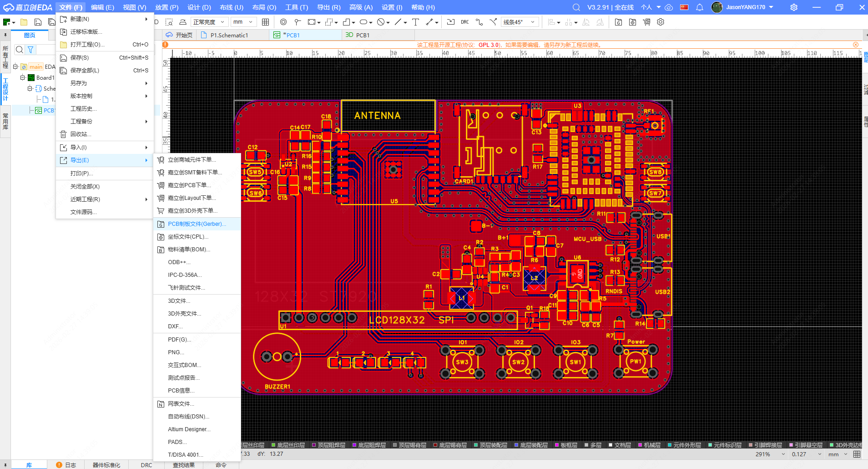The image size is (868, 469).
Task: Switch to the P1.Schematic1 tab
Action: (x=229, y=35)
